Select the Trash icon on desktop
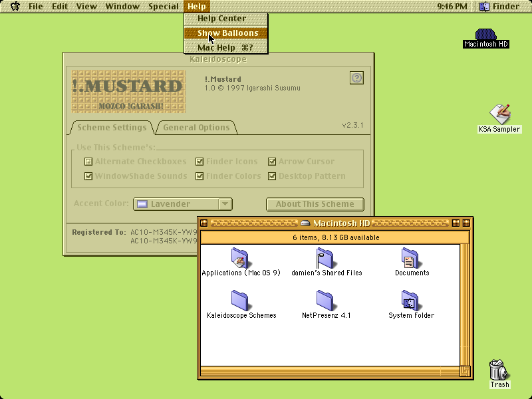The height and width of the screenshot is (399, 532). tap(499, 370)
